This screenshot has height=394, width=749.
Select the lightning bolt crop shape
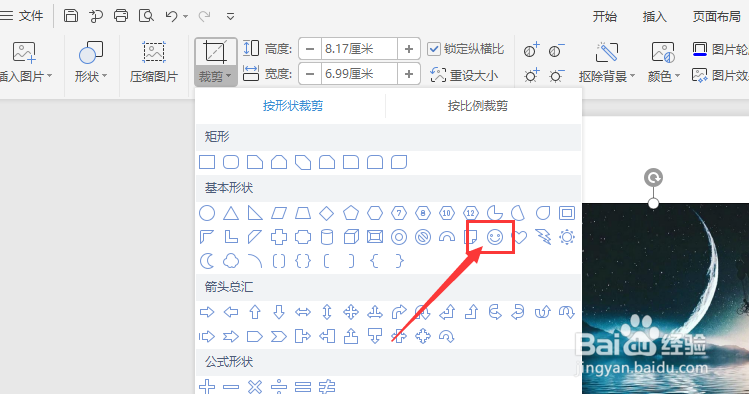click(x=543, y=237)
